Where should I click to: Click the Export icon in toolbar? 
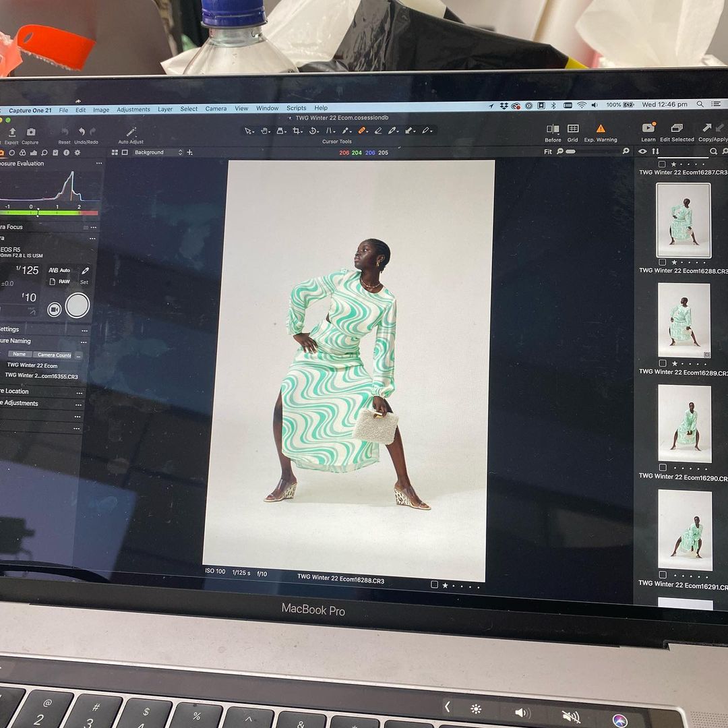click(11, 133)
